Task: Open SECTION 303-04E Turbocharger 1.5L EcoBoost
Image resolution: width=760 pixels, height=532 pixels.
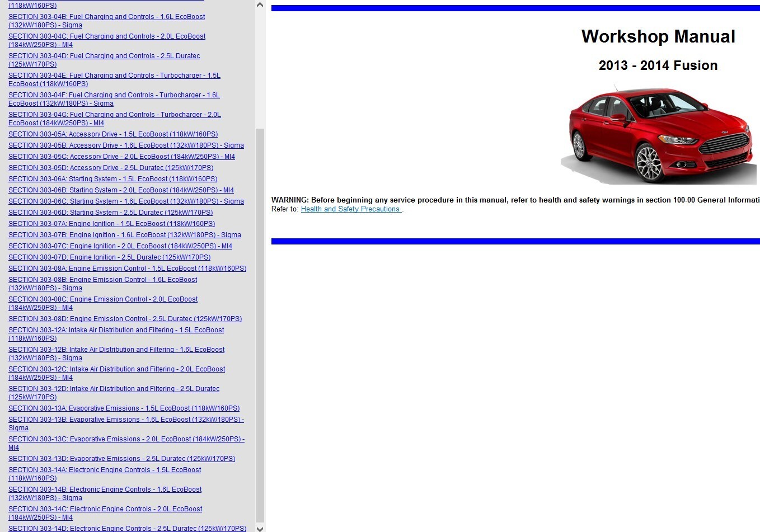Action: [114, 79]
